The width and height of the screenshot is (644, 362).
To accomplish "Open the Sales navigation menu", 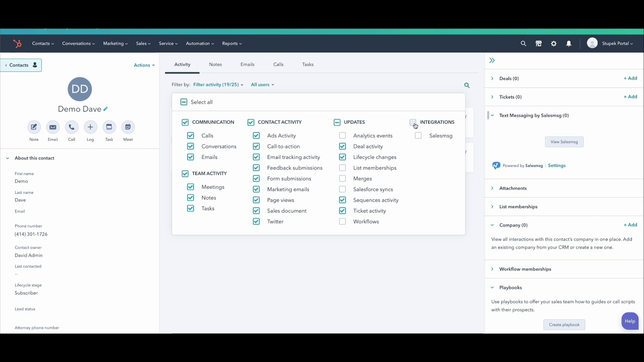I will pos(143,44).
